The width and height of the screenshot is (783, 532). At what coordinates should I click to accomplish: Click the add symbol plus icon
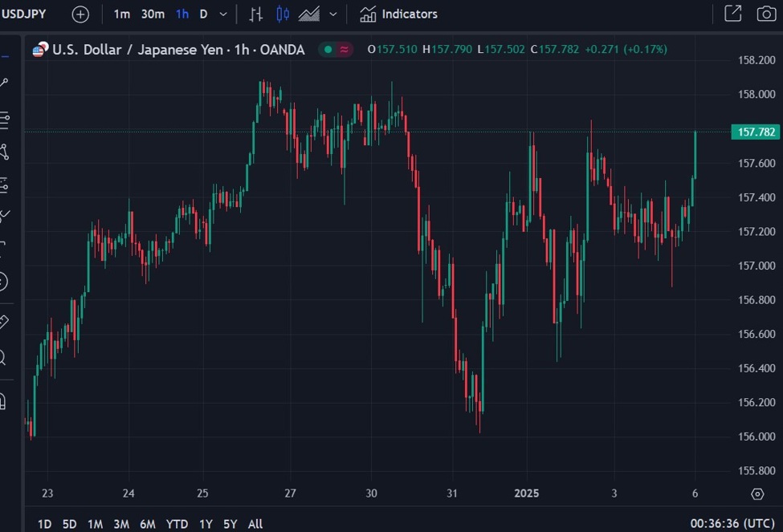(x=80, y=14)
